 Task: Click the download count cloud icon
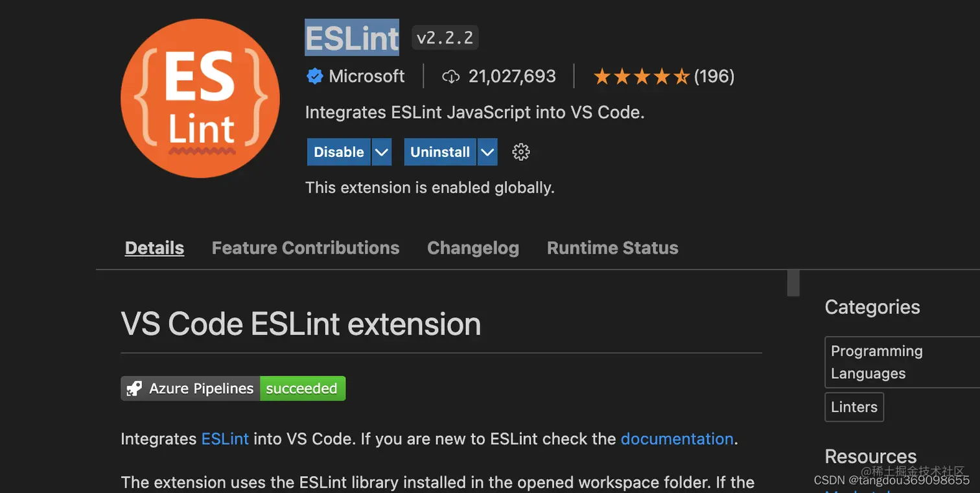(450, 77)
